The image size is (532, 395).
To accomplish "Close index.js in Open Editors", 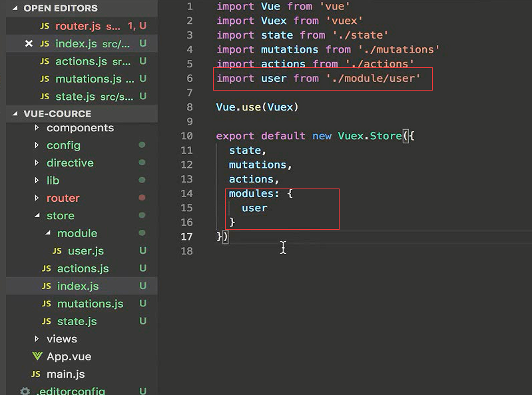I will click(x=29, y=44).
